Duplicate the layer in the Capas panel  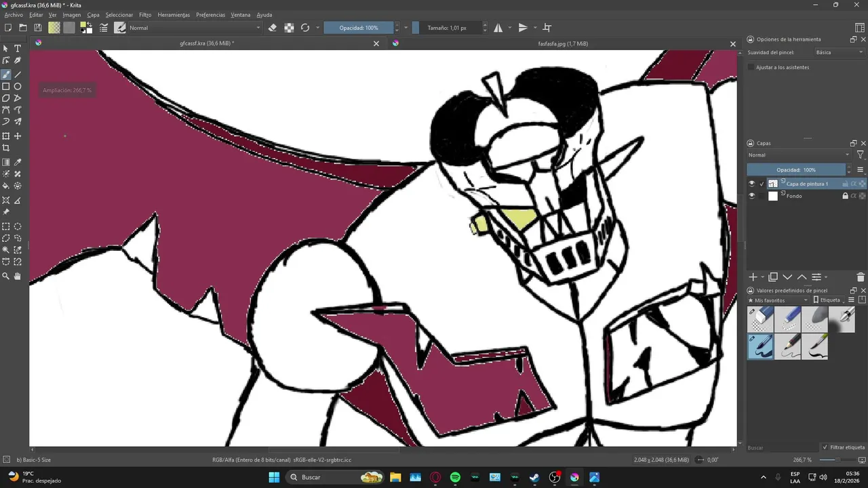click(773, 277)
